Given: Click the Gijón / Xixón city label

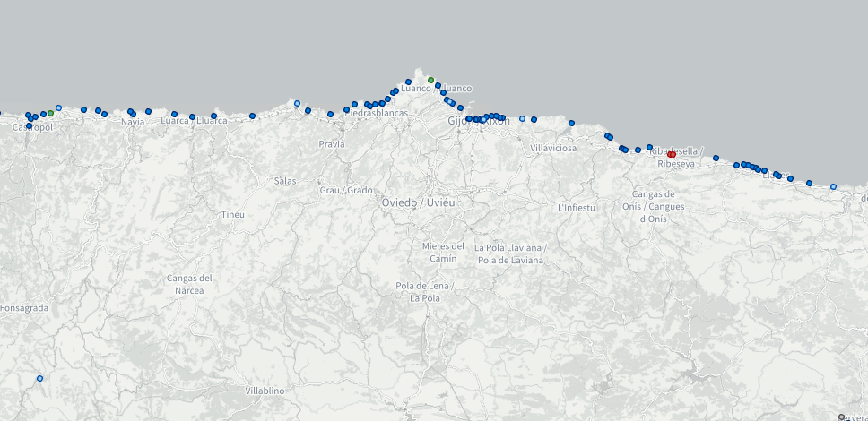Looking at the screenshot, I should pyautogui.click(x=478, y=121).
